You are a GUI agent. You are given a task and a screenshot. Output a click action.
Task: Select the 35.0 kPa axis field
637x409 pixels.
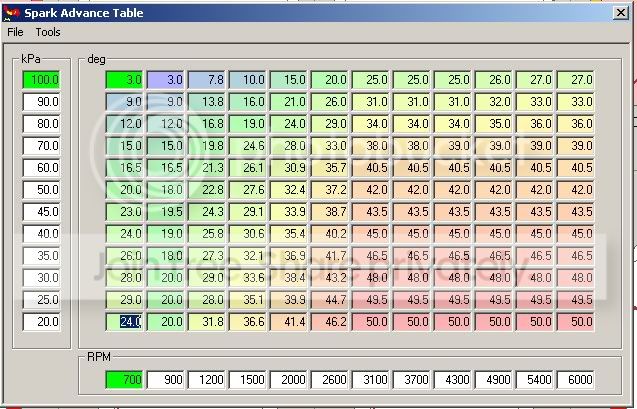pos(41,256)
